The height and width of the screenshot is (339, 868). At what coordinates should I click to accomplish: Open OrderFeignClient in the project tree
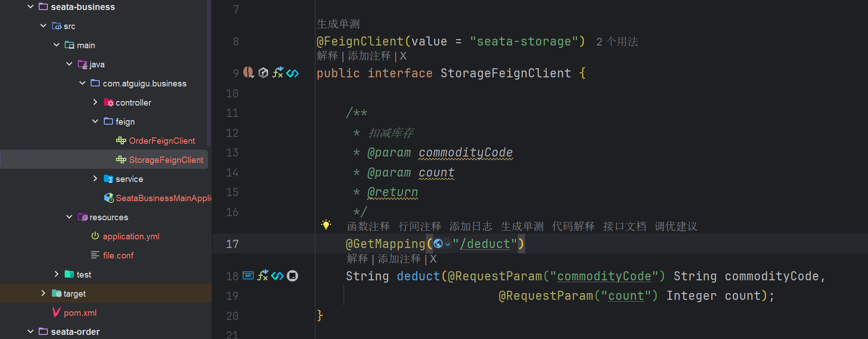point(162,141)
